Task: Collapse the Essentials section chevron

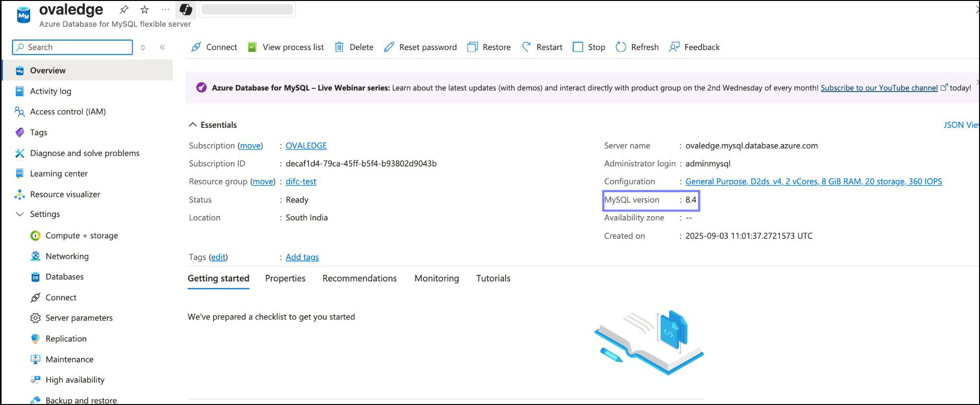Action: 192,125
